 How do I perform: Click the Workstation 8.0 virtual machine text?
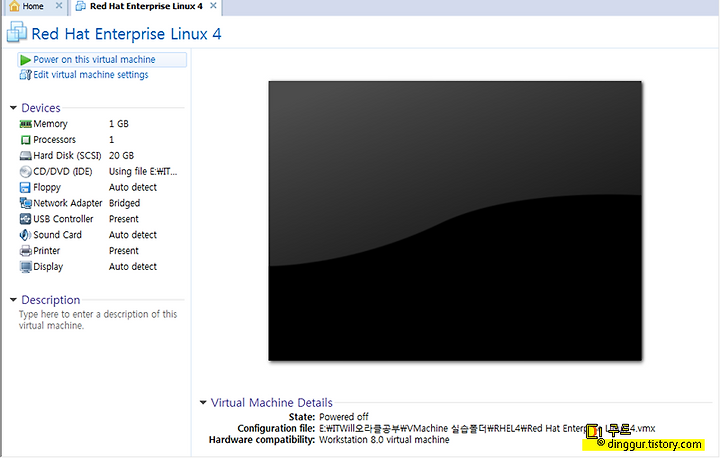384,440
